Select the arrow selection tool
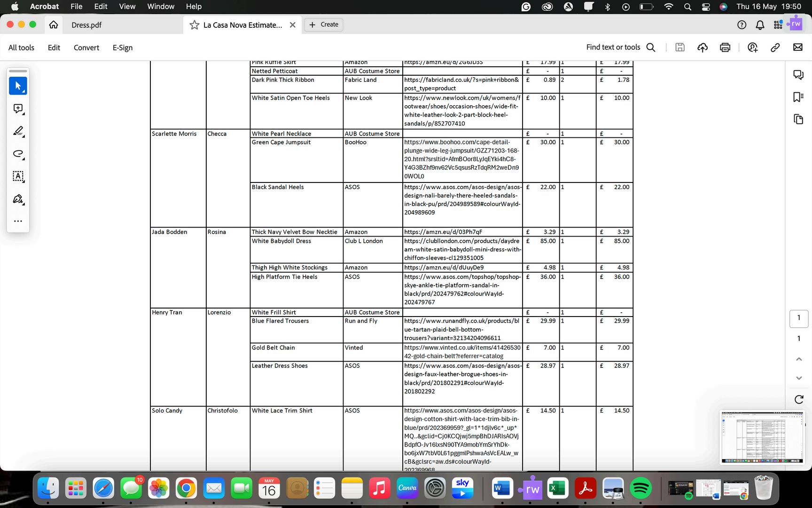The width and height of the screenshot is (812, 508). 18,86
